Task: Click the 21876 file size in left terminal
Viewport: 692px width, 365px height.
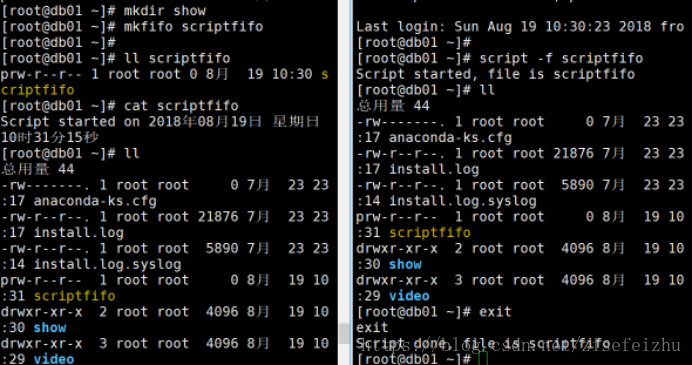Action: pyautogui.click(x=218, y=217)
